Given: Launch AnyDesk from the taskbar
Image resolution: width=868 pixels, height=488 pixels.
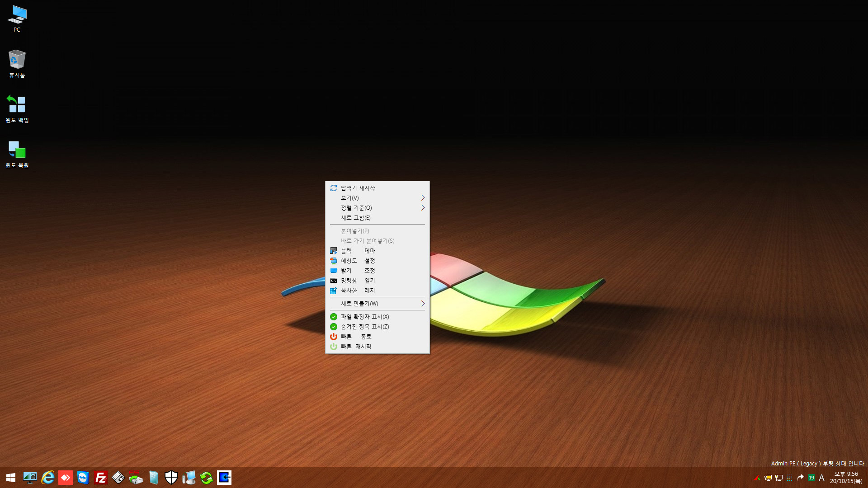Looking at the screenshot, I should click(x=65, y=478).
